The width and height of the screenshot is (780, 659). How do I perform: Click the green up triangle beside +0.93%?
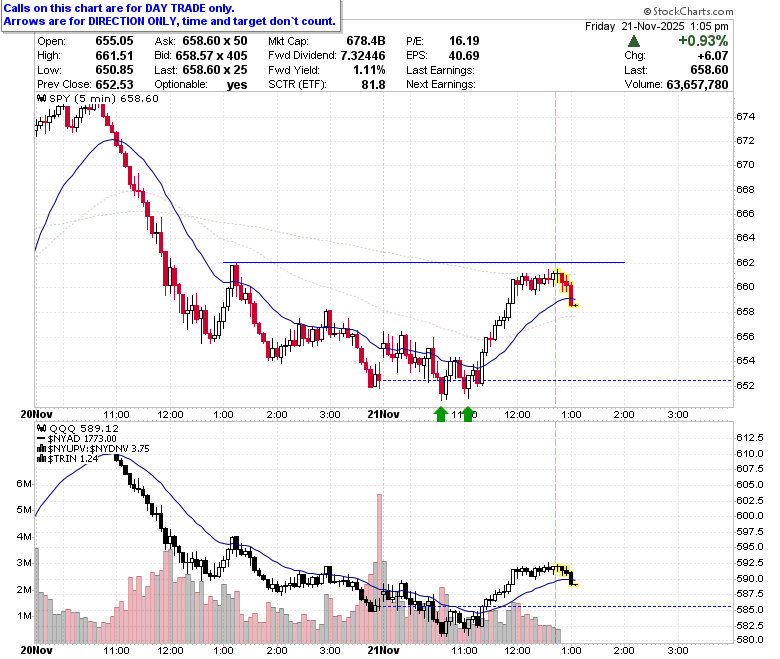[634, 41]
